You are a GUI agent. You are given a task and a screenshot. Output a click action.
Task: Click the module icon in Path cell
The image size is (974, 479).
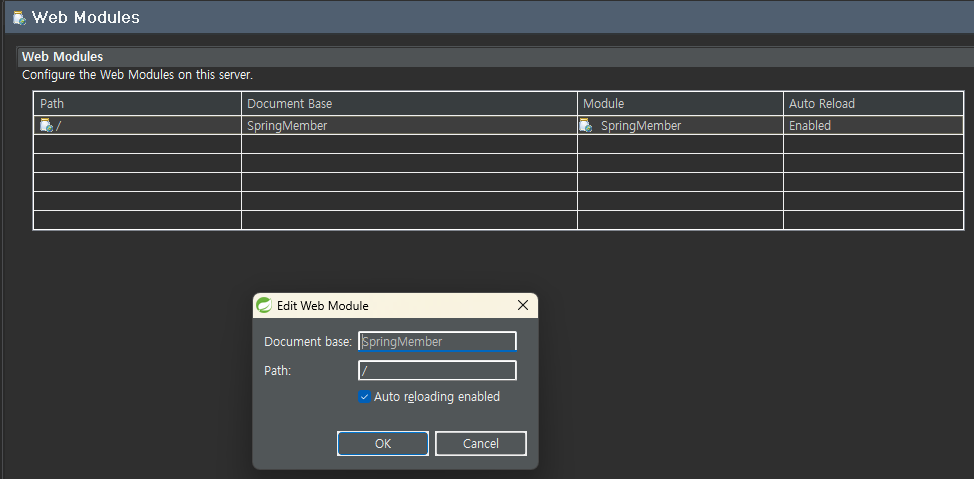pos(47,125)
